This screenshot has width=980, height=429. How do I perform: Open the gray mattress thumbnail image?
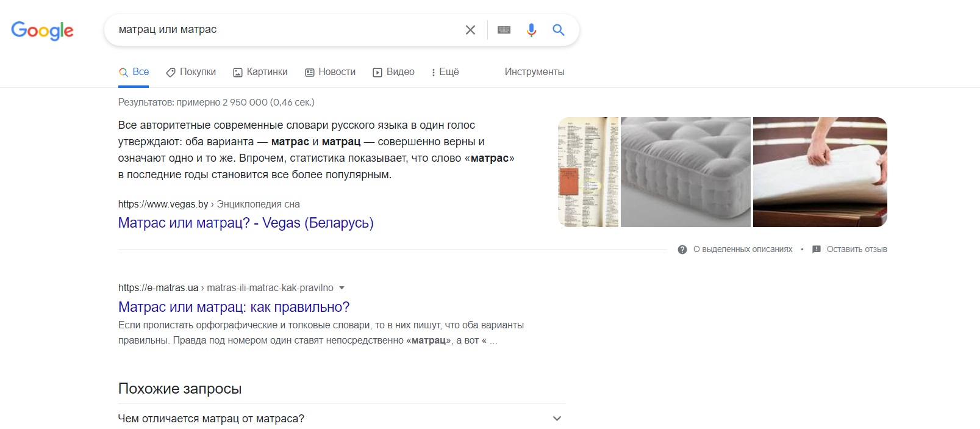tap(685, 172)
